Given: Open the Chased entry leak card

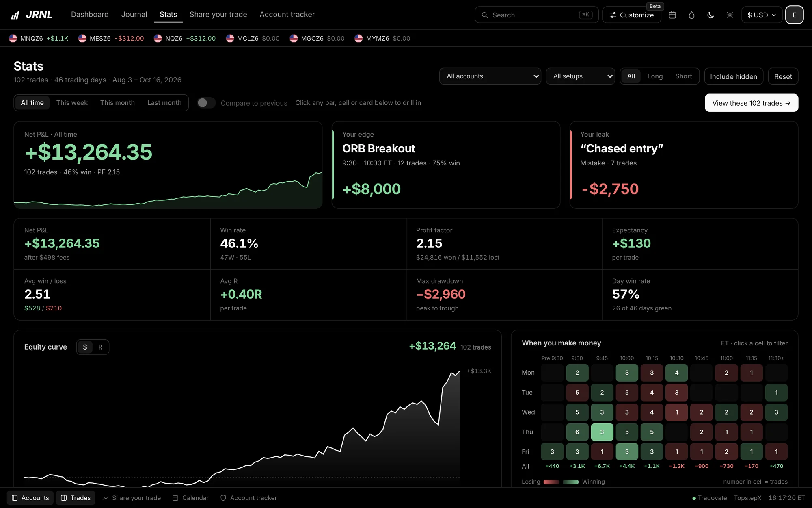Looking at the screenshot, I should (x=684, y=165).
